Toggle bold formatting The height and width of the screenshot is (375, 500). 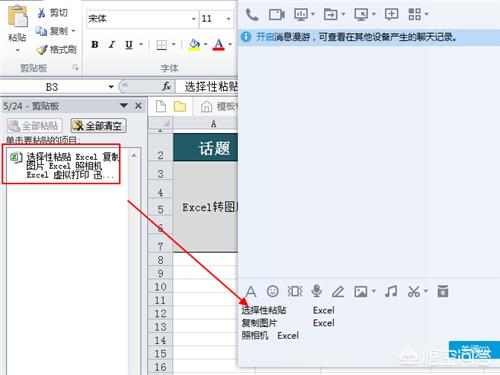coord(95,44)
